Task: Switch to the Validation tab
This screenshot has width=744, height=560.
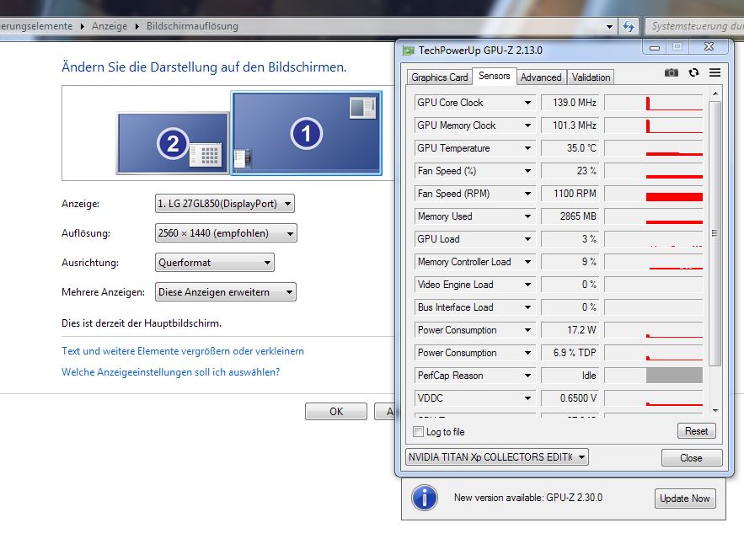Action: pyautogui.click(x=591, y=77)
